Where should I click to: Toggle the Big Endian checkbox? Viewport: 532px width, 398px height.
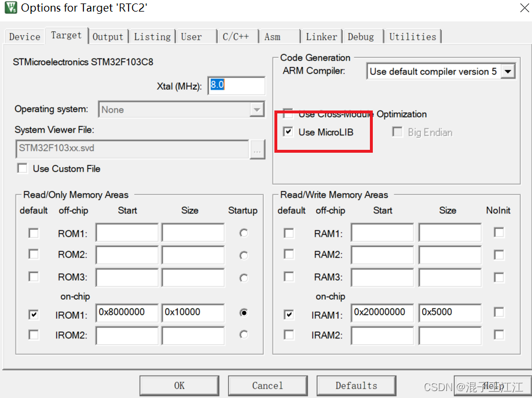[x=397, y=131]
